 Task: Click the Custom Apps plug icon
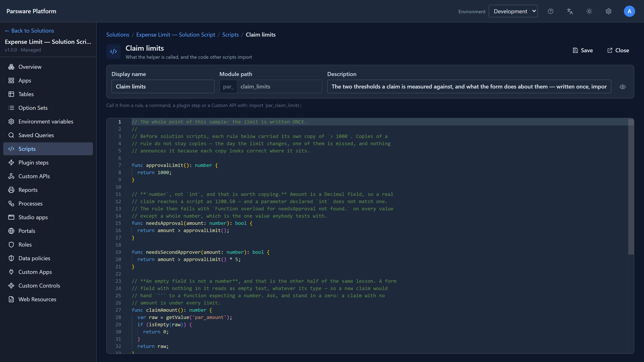pos(11,272)
